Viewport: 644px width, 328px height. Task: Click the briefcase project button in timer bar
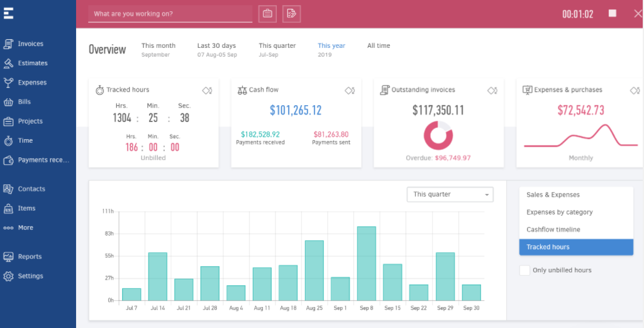pyautogui.click(x=267, y=14)
